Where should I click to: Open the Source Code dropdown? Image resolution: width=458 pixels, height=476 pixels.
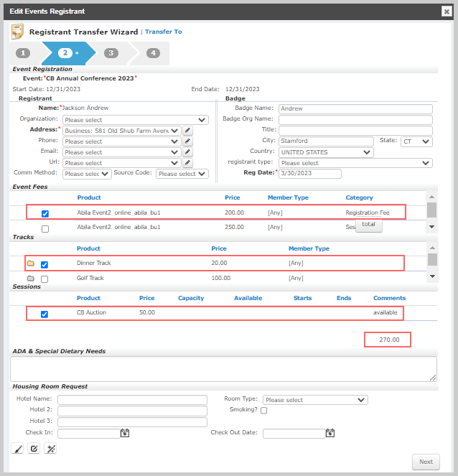click(182, 174)
